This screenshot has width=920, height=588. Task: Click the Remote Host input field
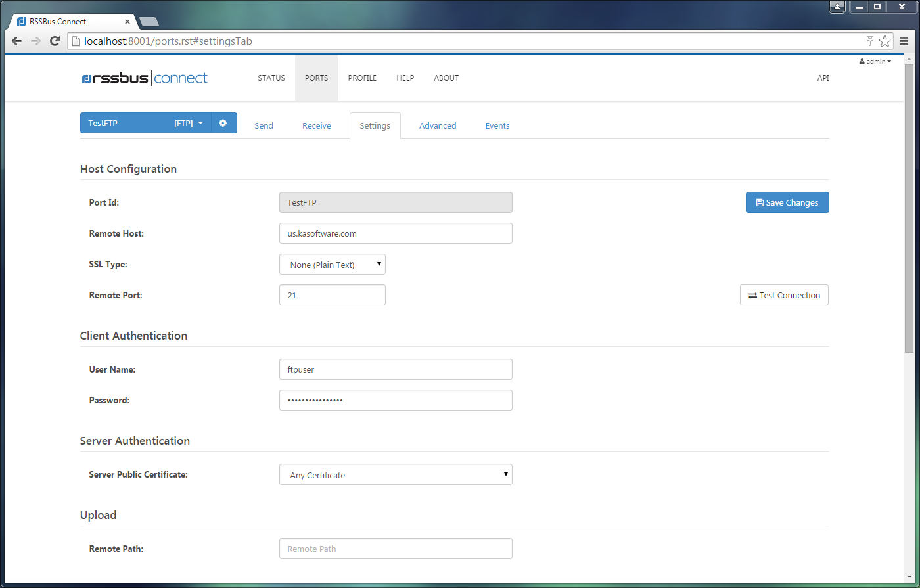pos(396,233)
